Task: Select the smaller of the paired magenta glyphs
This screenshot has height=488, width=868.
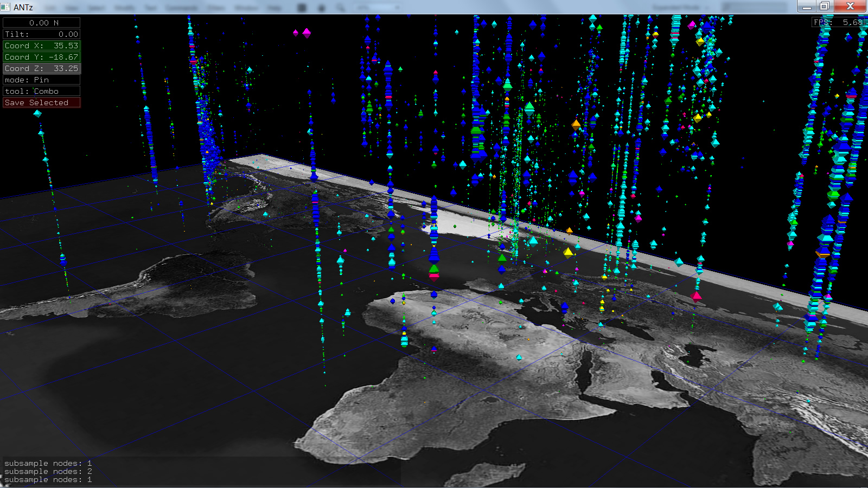Action: [x=296, y=33]
